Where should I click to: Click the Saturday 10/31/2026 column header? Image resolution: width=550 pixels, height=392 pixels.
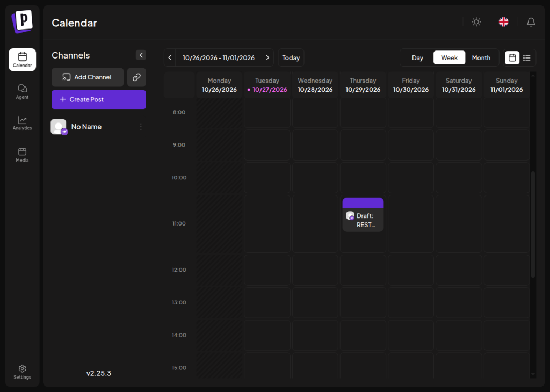(x=459, y=85)
